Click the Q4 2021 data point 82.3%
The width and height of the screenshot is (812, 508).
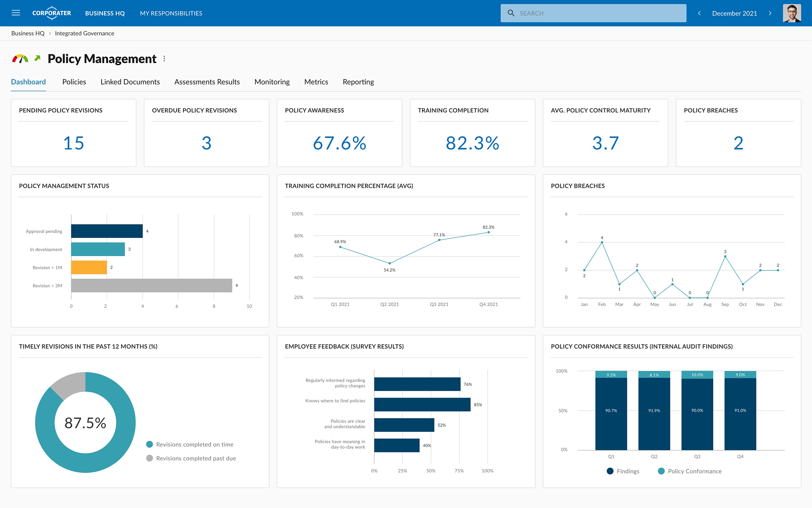pyautogui.click(x=488, y=232)
